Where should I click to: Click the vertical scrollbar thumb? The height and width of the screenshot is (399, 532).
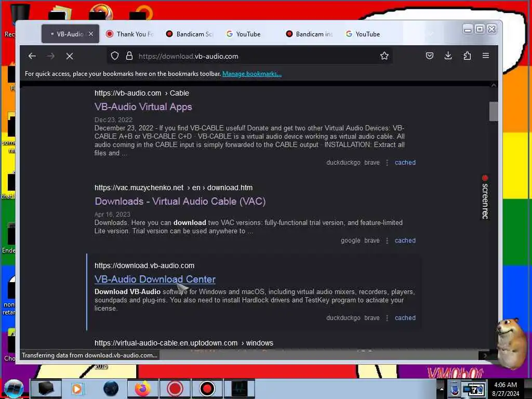[x=494, y=111]
